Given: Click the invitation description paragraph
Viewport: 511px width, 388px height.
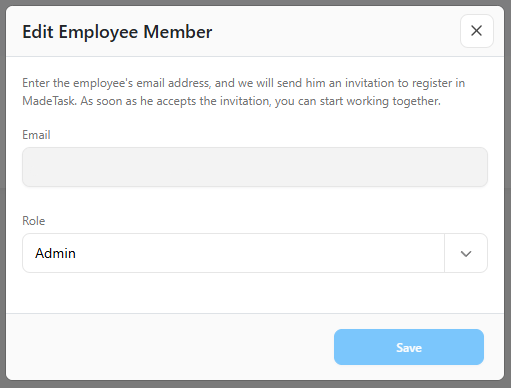Looking at the screenshot, I should tap(244, 92).
